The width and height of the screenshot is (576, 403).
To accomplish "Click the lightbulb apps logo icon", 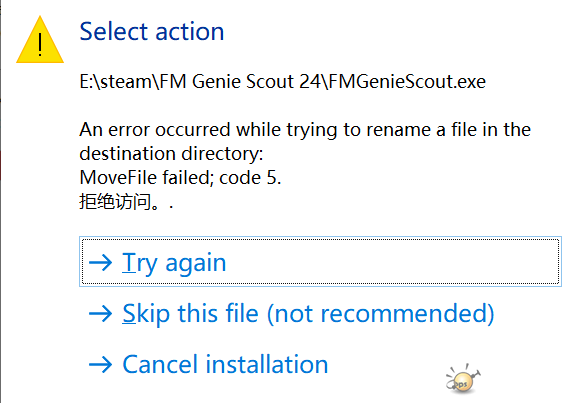I will click(462, 379).
